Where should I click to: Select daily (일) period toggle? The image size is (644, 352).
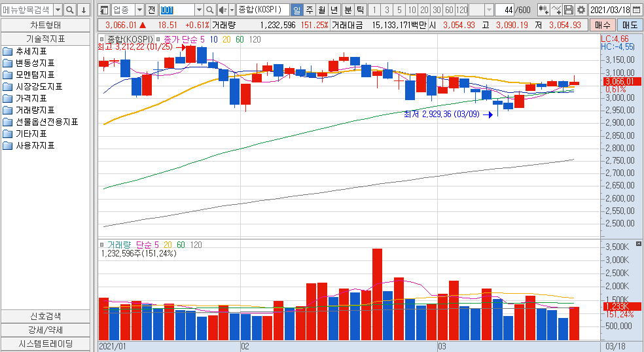297,10
